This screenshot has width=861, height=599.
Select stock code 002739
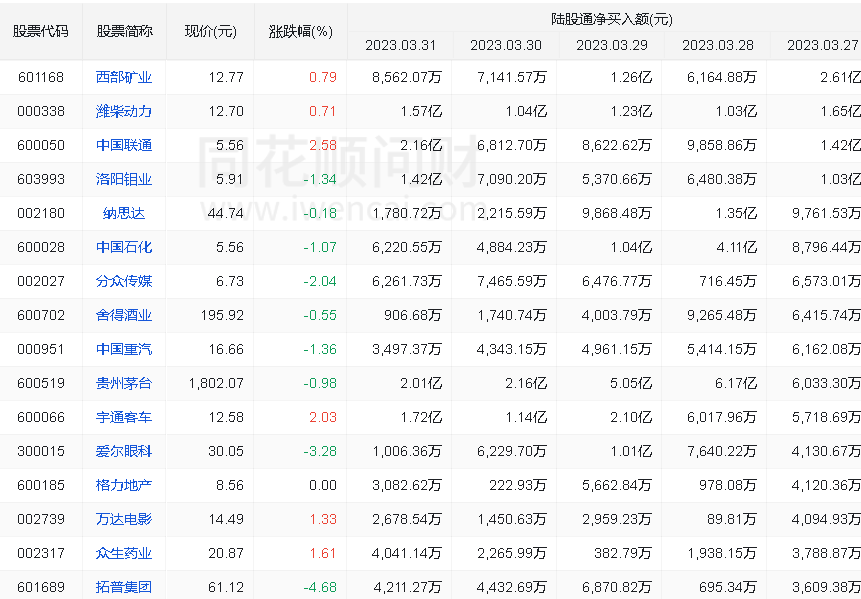(41, 519)
